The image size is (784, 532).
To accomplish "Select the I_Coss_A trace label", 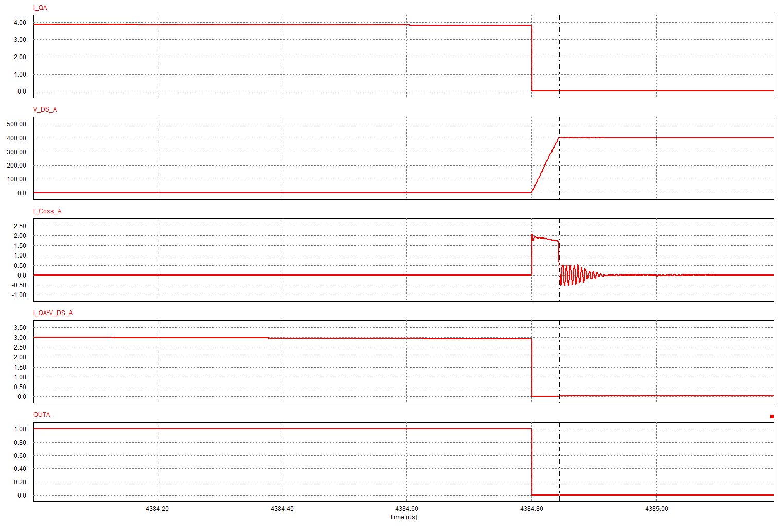I will (47, 211).
